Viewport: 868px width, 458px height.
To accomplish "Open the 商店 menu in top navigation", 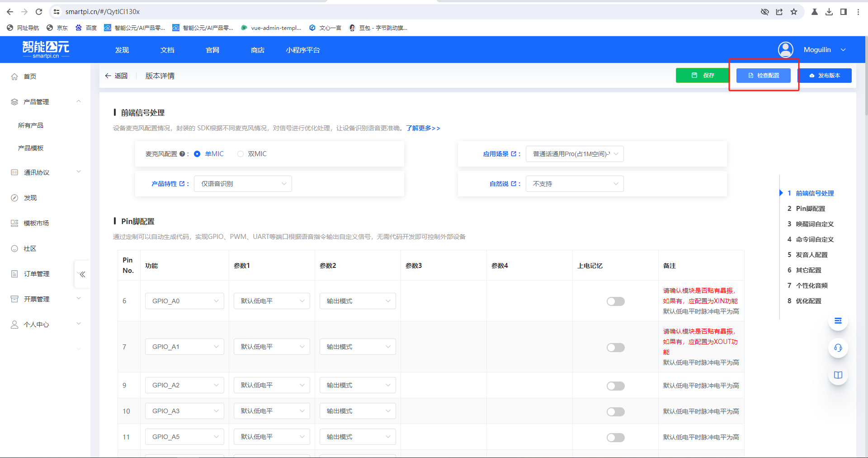I will 257,50.
